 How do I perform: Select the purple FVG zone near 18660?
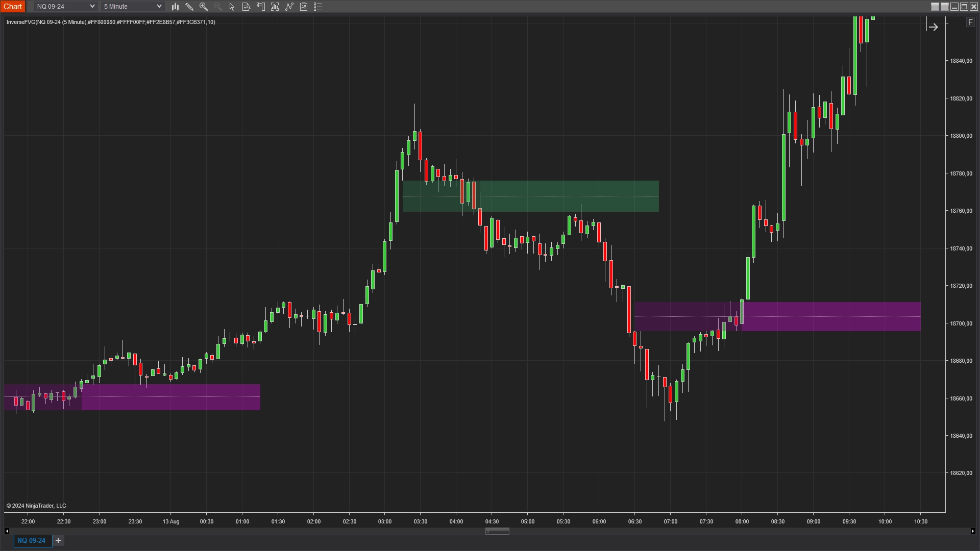(x=132, y=397)
